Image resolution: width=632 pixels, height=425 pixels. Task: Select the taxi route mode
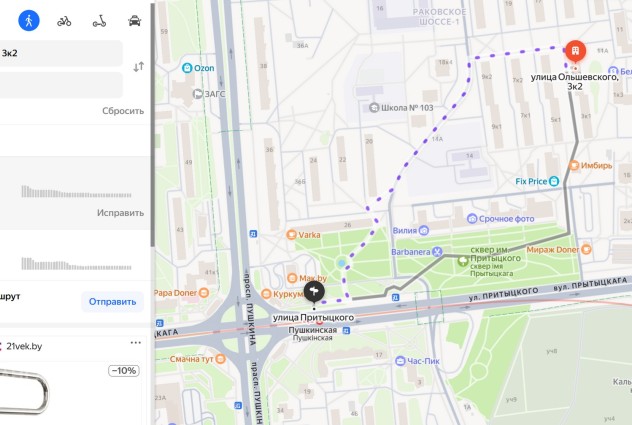click(134, 21)
